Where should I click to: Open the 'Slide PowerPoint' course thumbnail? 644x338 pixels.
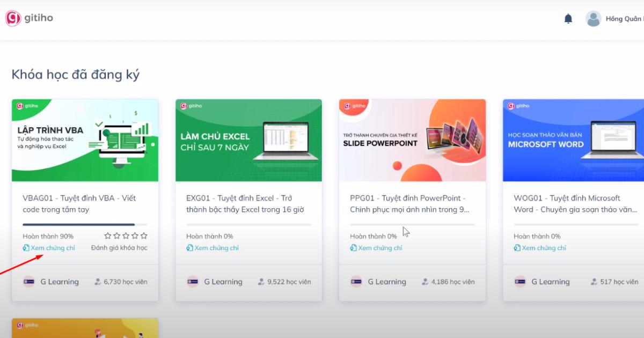[412, 140]
